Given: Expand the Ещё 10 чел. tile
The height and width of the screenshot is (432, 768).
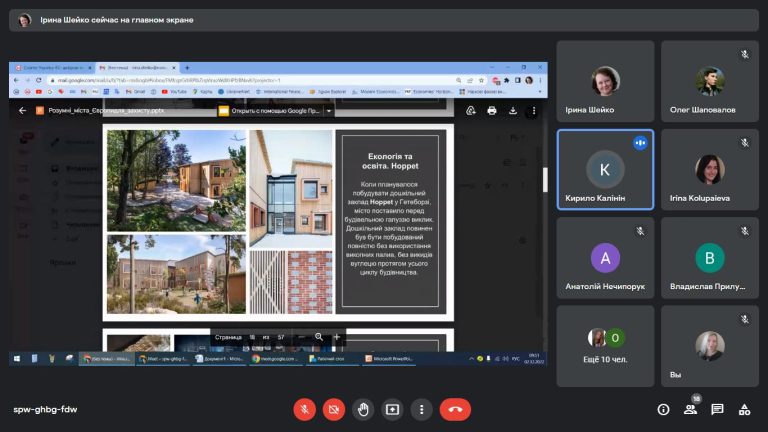Looking at the screenshot, I should click(x=605, y=346).
